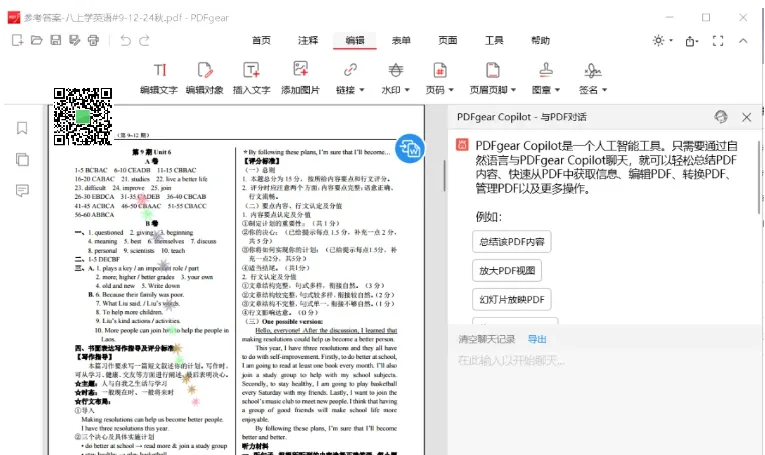Open a file with the folder icon
Image resolution: width=765 pixels, height=455 pixels.
tap(37, 40)
